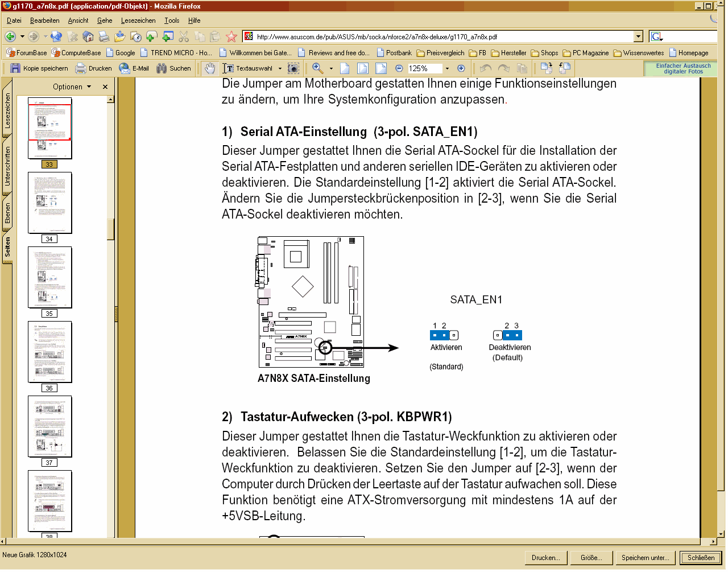Click the new window icon
The height and width of the screenshot is (572, 728).
tap(168, 36)
